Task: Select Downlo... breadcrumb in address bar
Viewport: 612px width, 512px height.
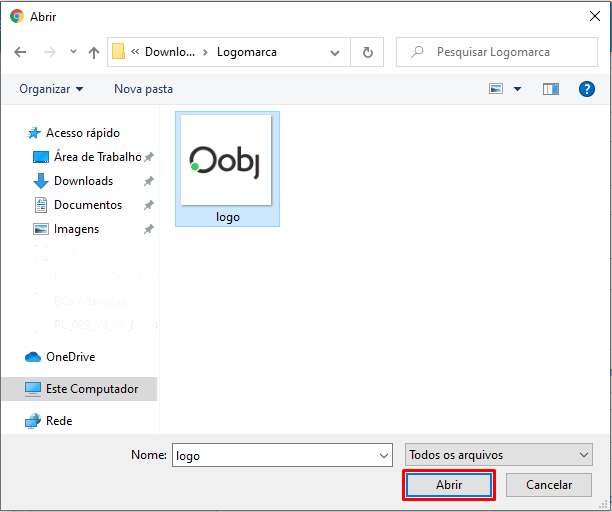Action: [x=170, y=52]
